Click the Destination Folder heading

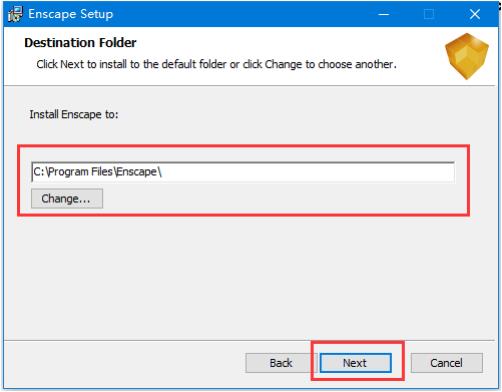[x=80, y=43]
